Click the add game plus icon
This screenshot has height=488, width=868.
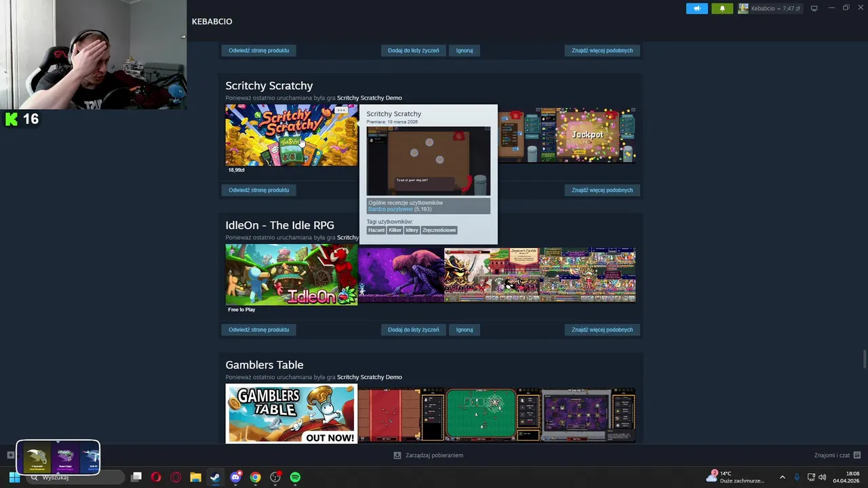click(x=10, y=455)
